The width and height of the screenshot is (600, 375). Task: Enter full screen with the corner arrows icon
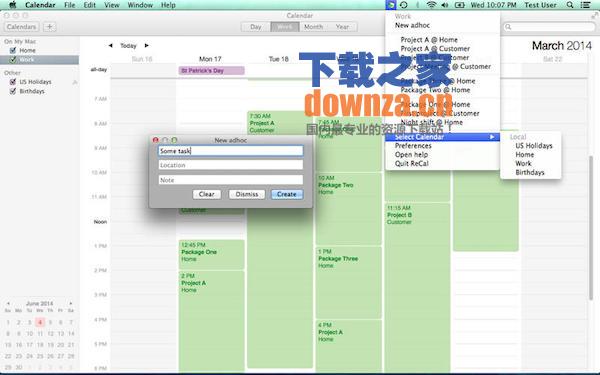(595, 16)
